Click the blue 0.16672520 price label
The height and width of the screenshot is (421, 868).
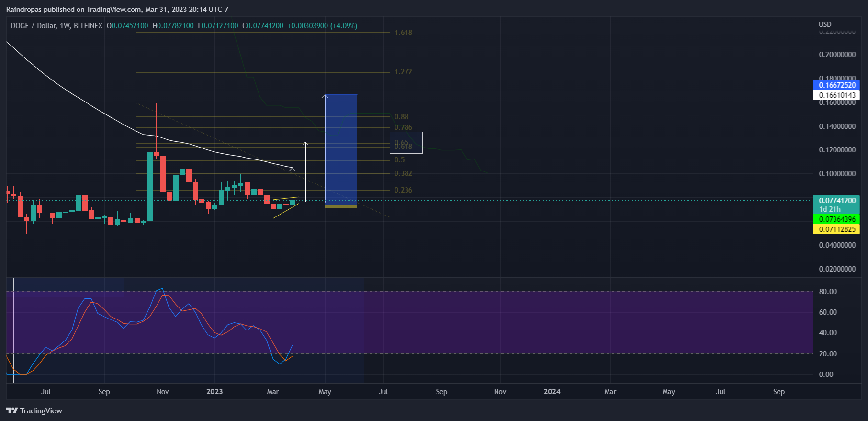click(x=836, y=85)
